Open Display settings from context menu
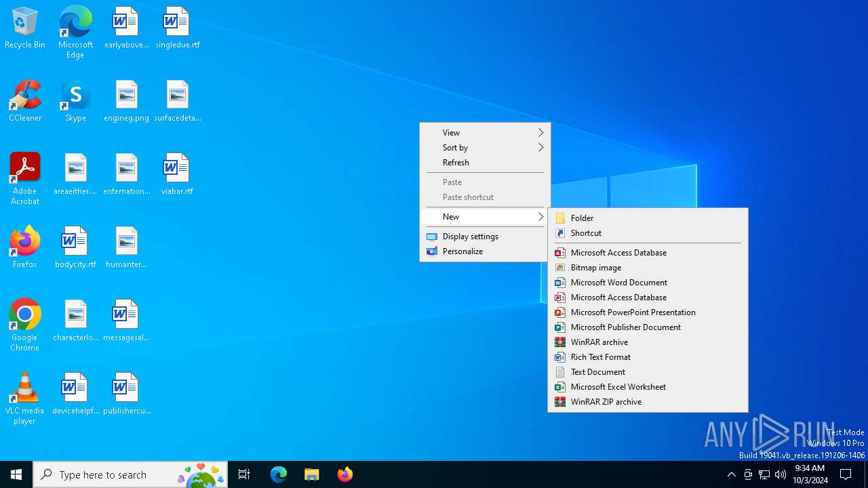This screenshot has width=868, height=488. point(485,237)
